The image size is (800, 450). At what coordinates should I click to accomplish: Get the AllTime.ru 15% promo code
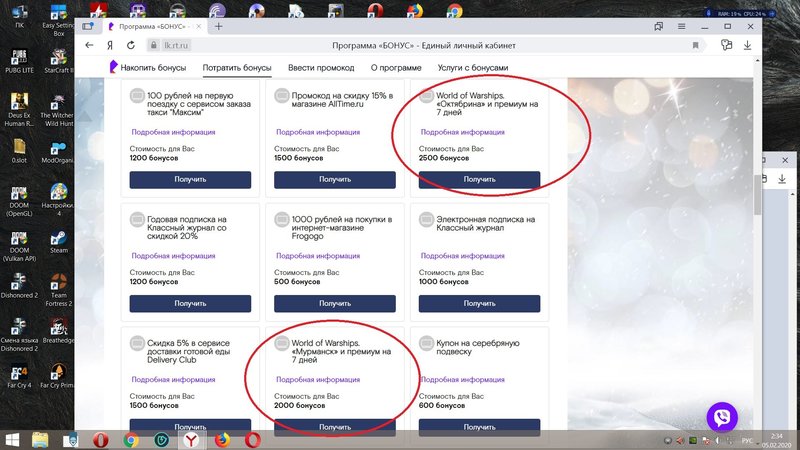(335, 180)
